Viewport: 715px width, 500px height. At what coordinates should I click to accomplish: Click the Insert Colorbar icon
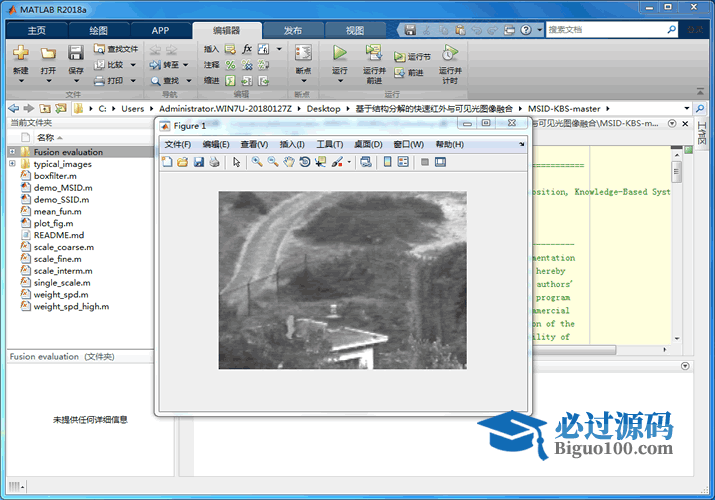tap(388, 162)
